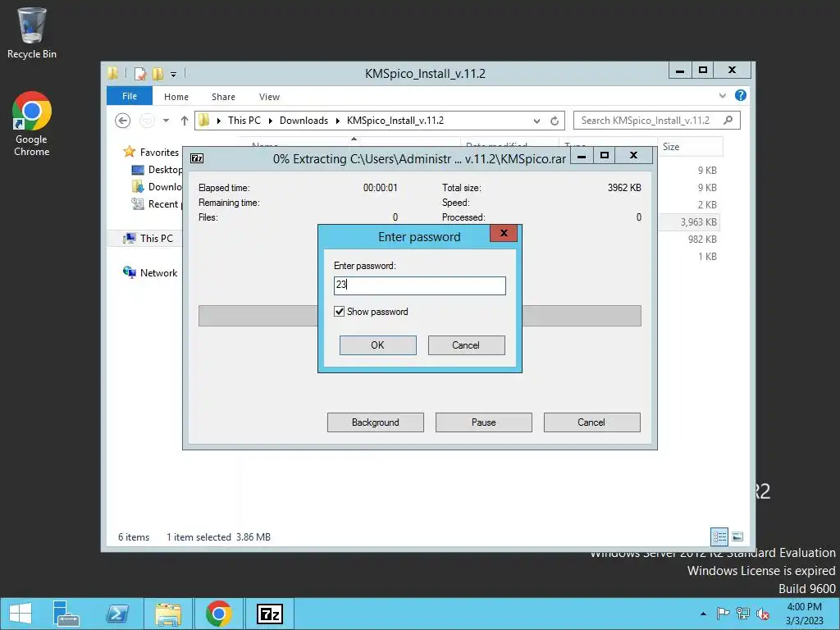Click the Size column header
The width and height of the screenshot is (840, 630).
pos(690,147)
